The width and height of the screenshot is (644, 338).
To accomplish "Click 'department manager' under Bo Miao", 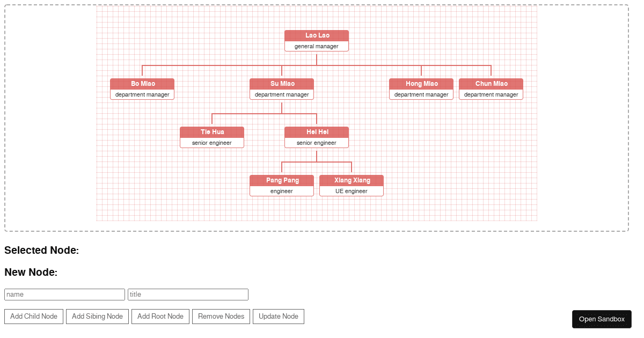I will point(142,94).
